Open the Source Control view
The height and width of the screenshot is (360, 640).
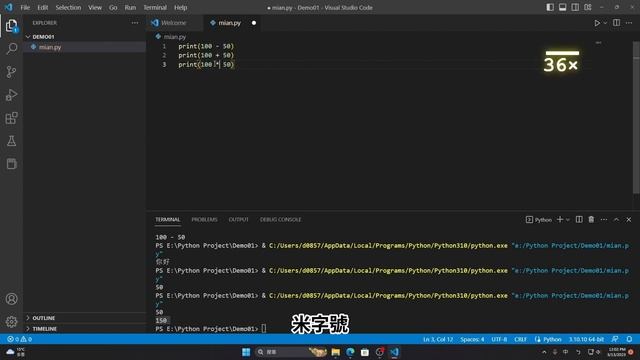[11, 72]
